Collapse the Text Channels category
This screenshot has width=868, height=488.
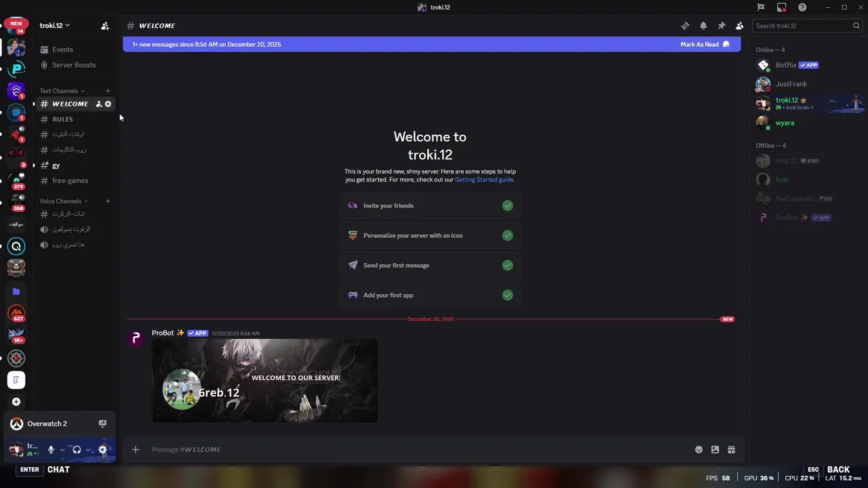click(62, 91)
